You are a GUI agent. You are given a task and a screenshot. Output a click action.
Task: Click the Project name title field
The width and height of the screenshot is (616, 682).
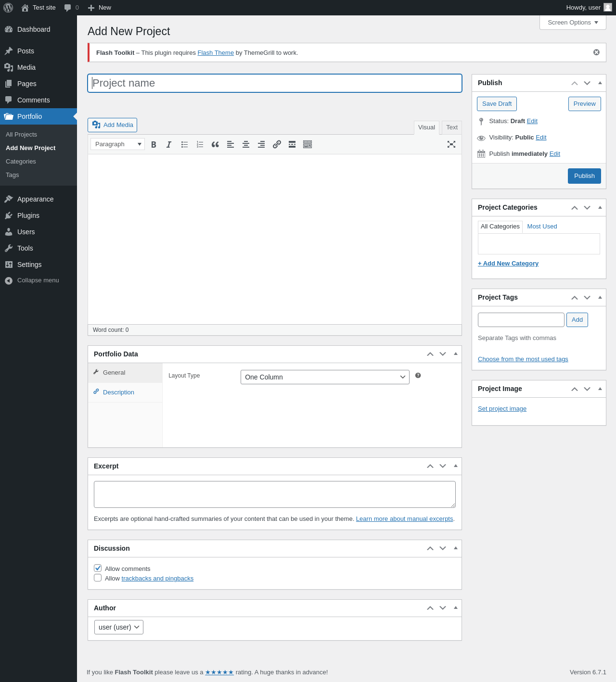click(x=275, y=83)
